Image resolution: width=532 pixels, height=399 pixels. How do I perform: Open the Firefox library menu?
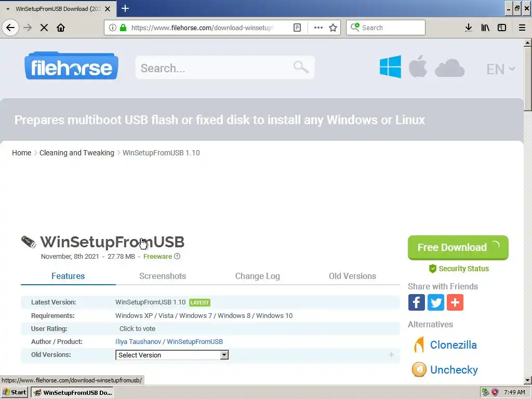485,28
